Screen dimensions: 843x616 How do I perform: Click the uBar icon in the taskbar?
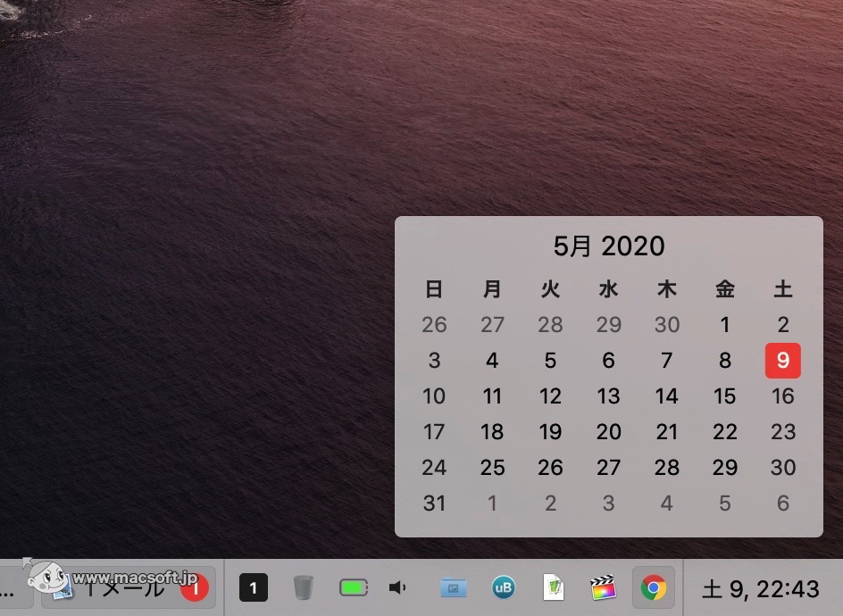[503, 587]
